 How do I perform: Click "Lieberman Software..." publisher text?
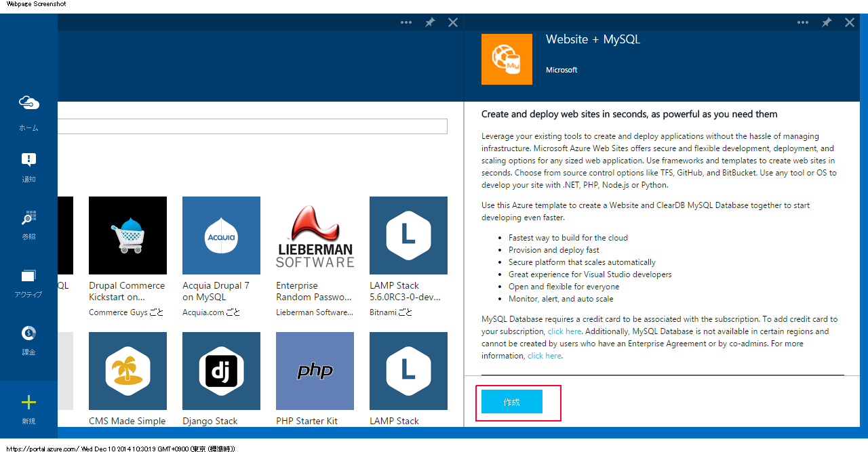[315, 312]
